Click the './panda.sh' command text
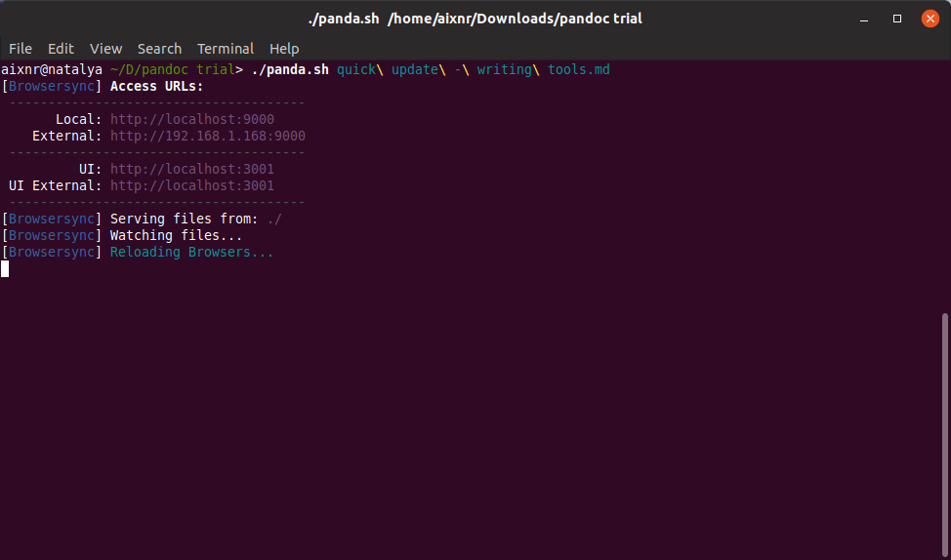Screen dimensions: 951x560 [x=290, y=69]
